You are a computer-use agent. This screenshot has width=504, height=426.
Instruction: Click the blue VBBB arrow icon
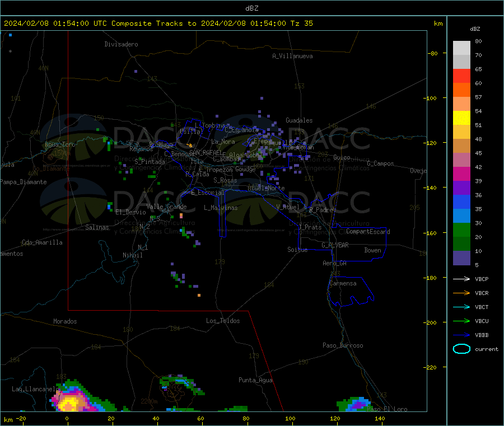pos(461,335)
